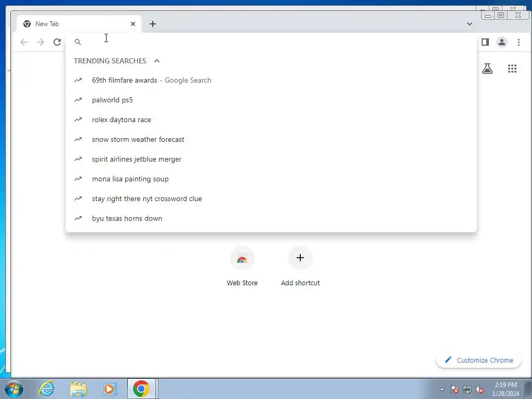The image size is (532, 399).
Task: Select suggestion palworld ps5
Action: pos(271,100)
